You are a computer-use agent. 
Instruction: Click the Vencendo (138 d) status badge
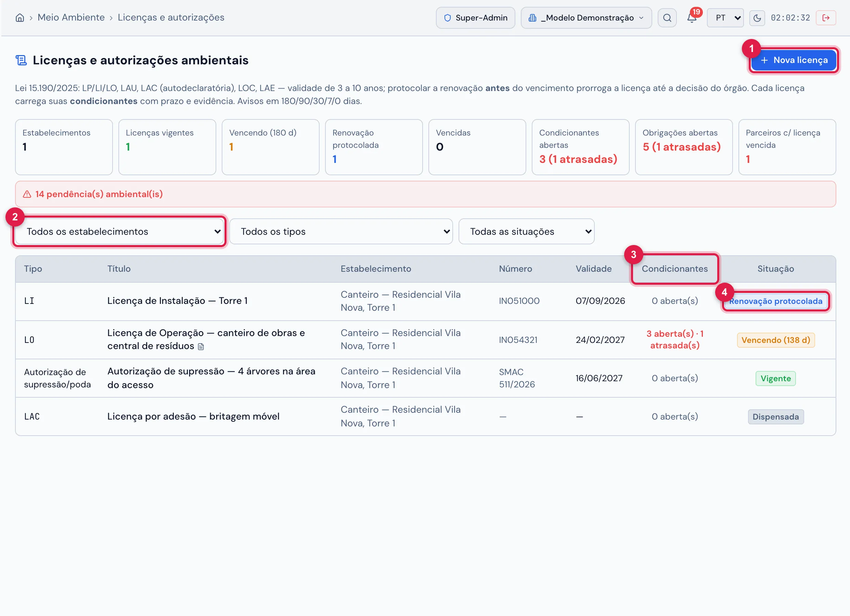775,340
